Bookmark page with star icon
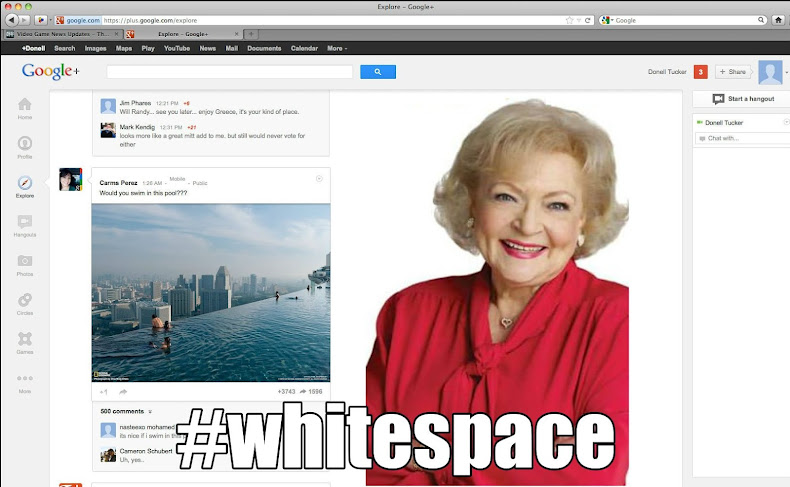 tap(569, 20)
